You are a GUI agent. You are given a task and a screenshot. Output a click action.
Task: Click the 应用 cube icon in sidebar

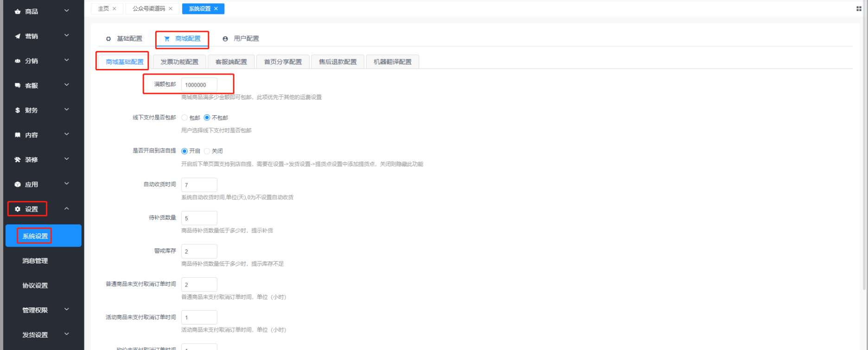(x=18, y=184)
